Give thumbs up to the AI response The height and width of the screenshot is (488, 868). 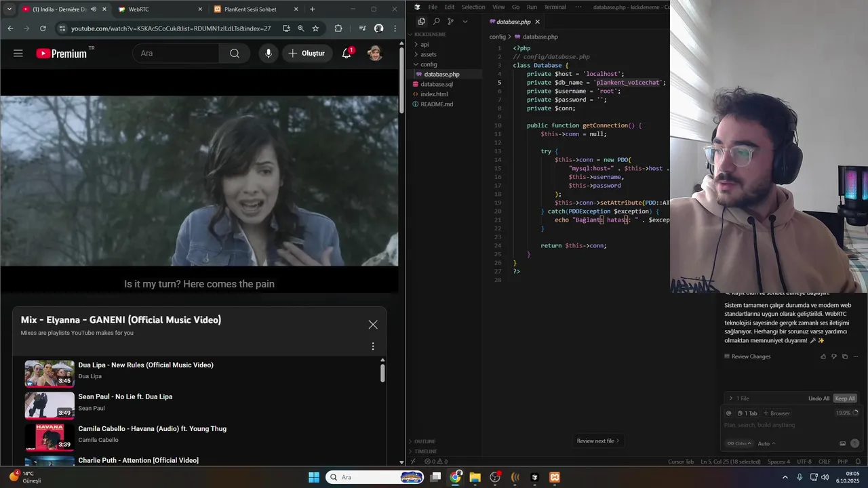[824, 357]
